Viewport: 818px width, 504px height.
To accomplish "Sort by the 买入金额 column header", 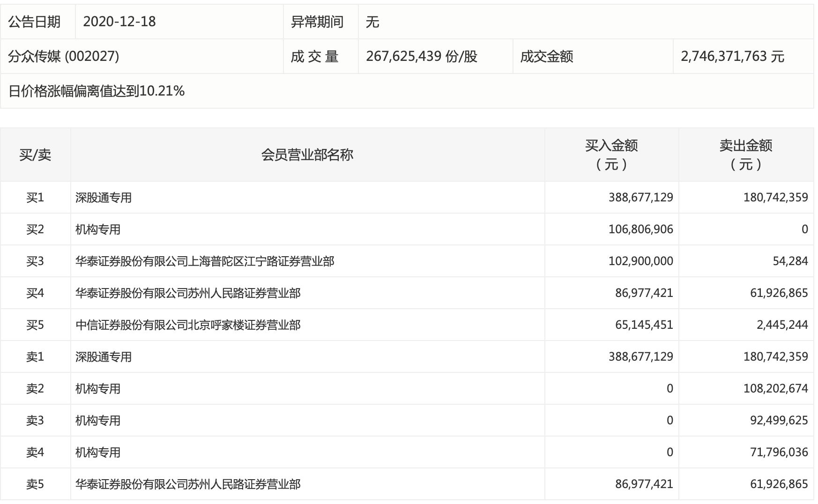I will pos(611,155).
